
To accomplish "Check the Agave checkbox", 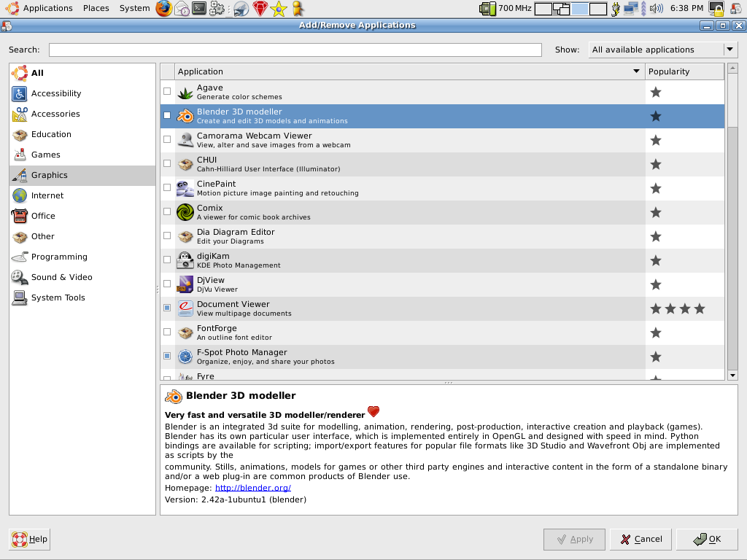I will click(167, 91).
